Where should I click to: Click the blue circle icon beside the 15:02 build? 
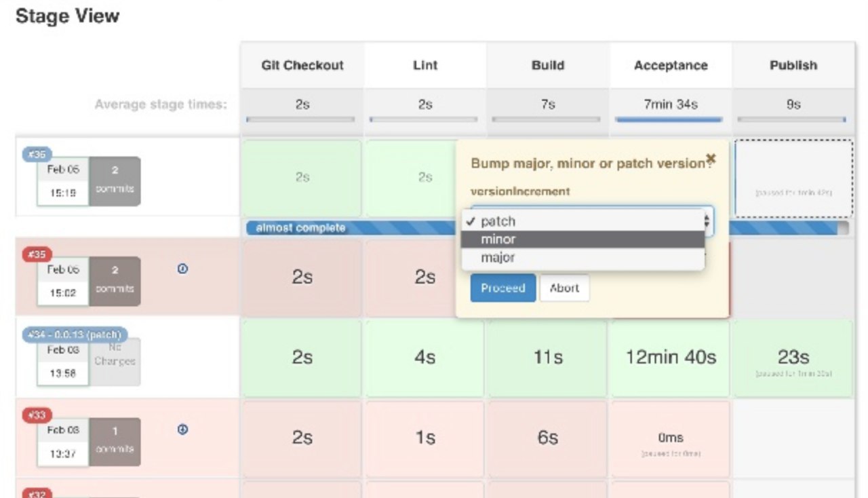(182, 269)
